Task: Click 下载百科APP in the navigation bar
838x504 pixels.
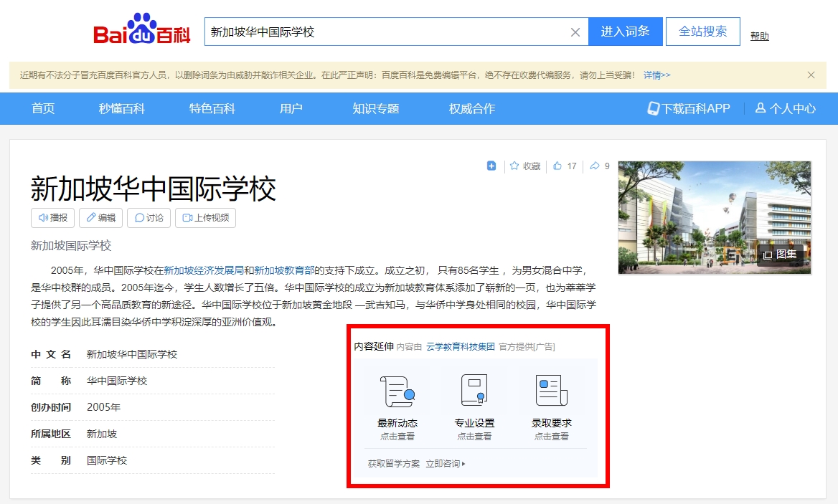Action: [689, 108]
